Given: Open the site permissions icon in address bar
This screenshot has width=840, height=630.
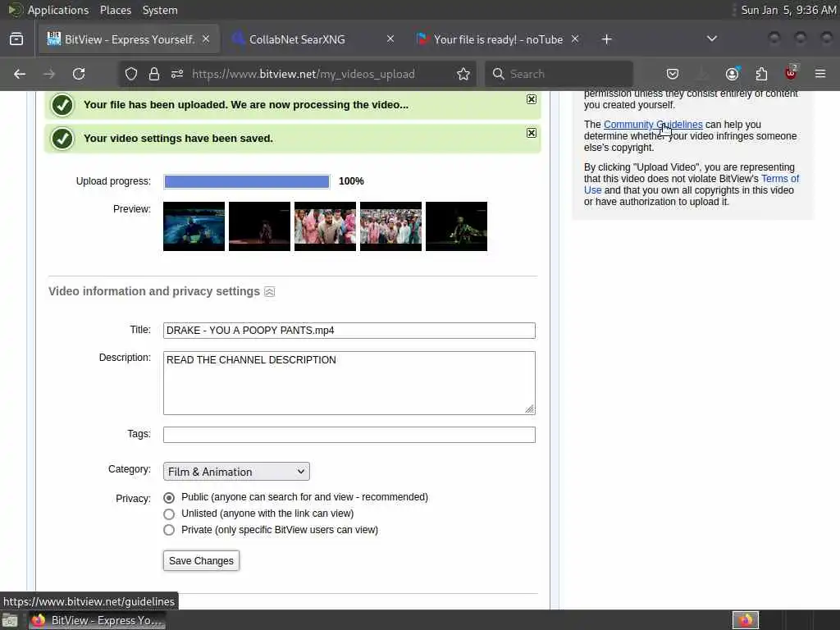Looking at the screenshot, I should (177, 74).
